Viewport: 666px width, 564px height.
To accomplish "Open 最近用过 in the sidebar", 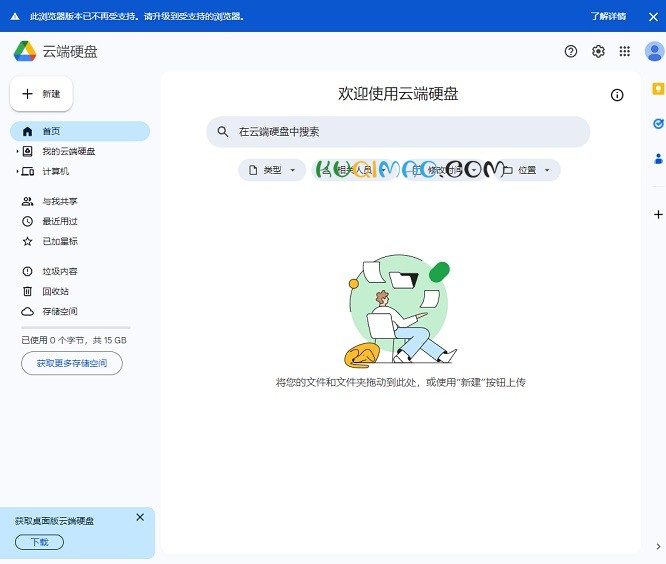I will [80, 221].
